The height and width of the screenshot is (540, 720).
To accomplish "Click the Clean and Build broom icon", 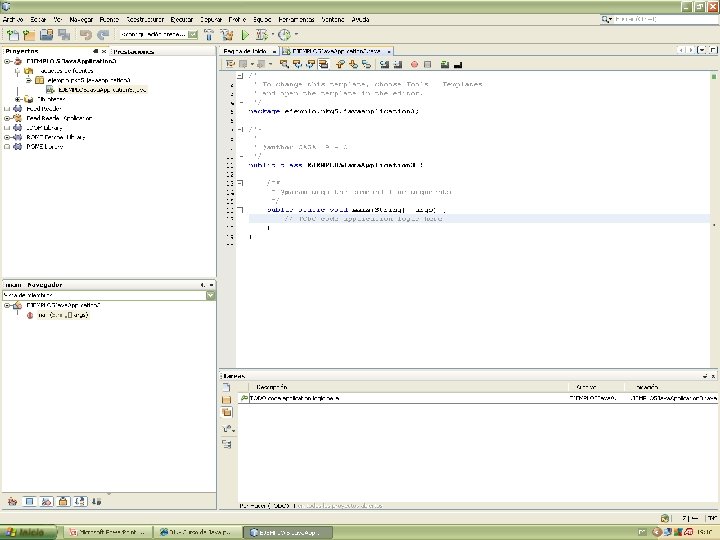I will coord(228,35).
